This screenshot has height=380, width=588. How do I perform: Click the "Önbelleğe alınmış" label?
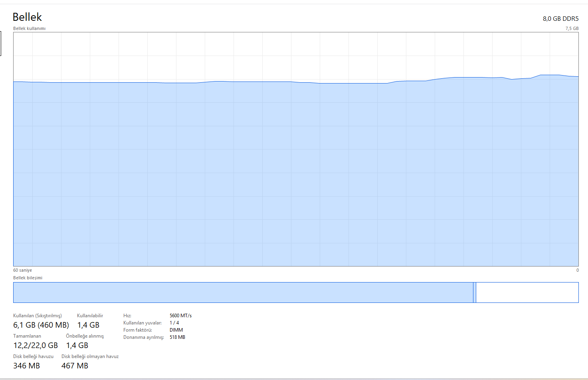(x=85, y=336)
